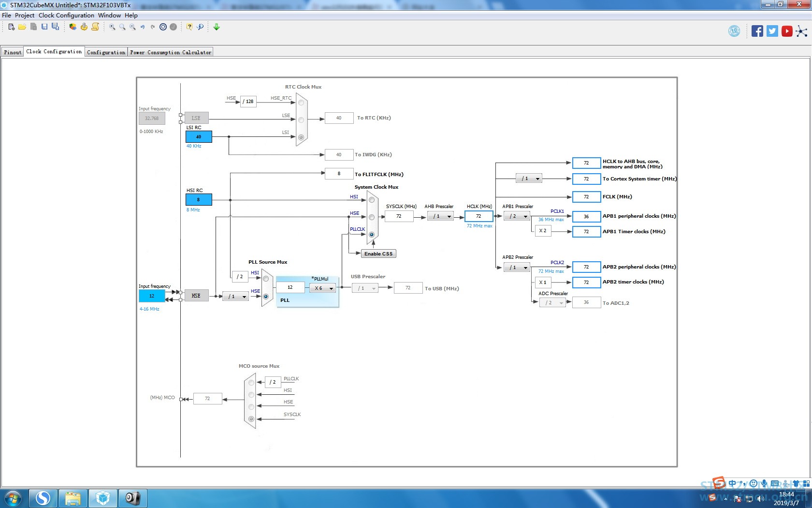Open the Window menu

coord(109,15)
